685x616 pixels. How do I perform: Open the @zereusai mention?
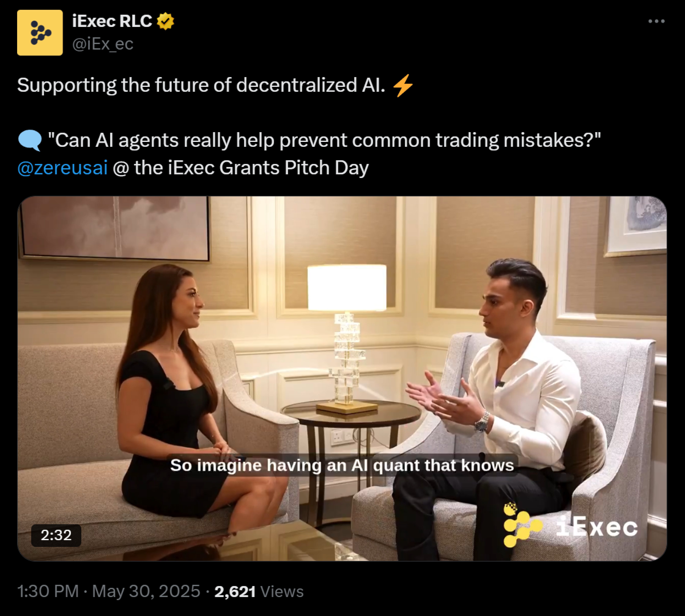(x=63, y=168)
